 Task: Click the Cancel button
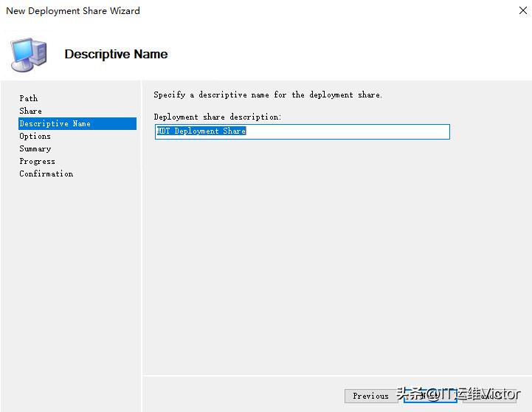(x=490, y=396)
